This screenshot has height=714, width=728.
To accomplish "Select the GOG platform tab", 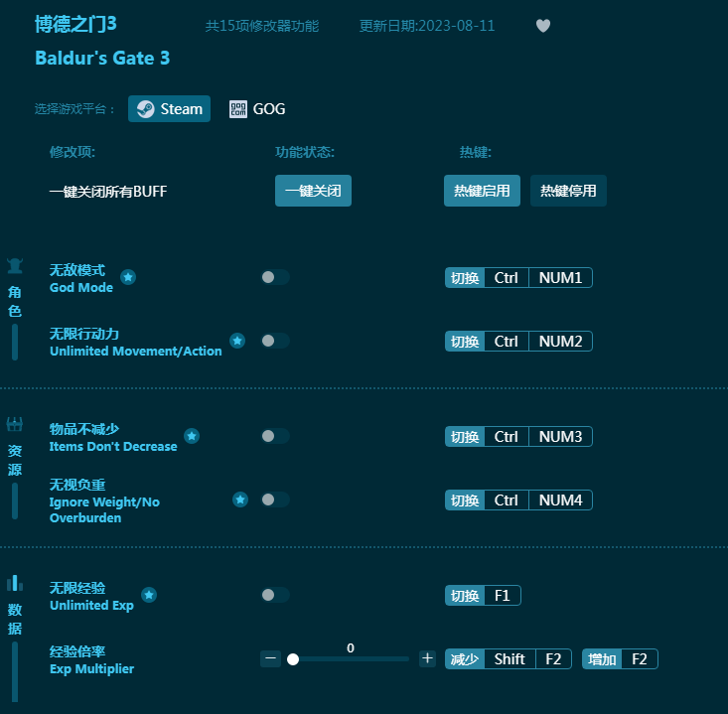I will pyautogui.click(x=257, y=109).
